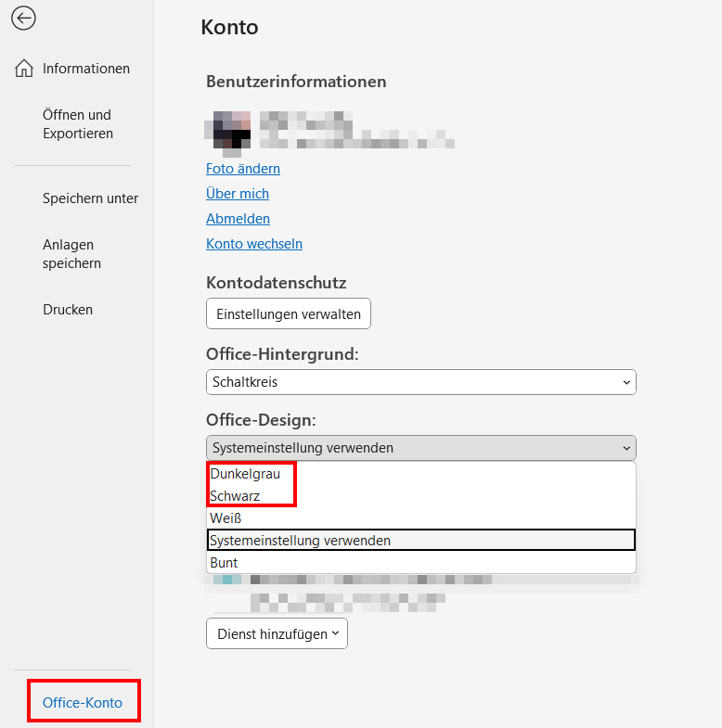Click the profile photo thumbnail
The width and height of the screenshot is (722, 728).
(228, 131)
